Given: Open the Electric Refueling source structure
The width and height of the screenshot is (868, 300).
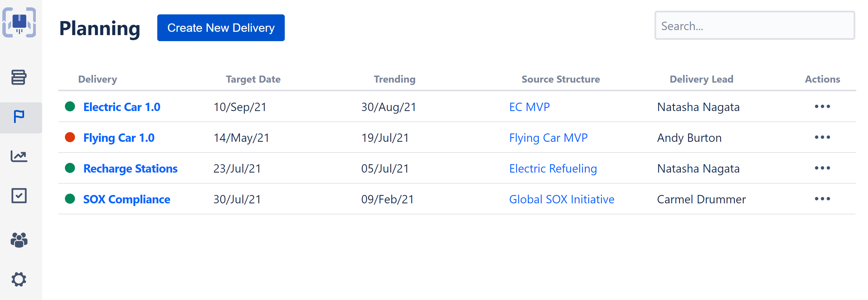Looking at the screenshot, I should [x=553, y=168].
